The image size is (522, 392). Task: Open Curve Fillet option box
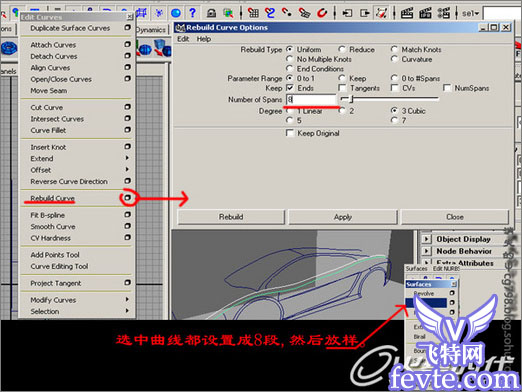(x=127, y=129)
